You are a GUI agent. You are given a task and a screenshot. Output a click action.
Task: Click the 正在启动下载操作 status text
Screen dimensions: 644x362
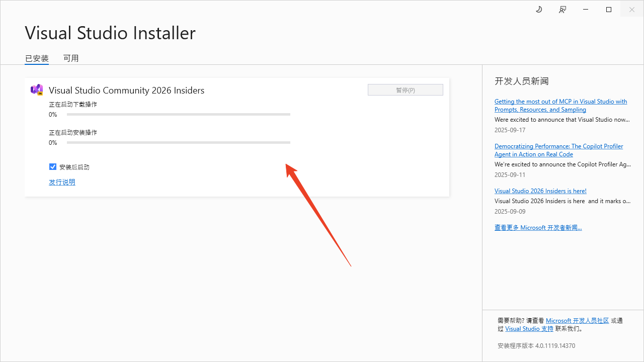point(73,105)
